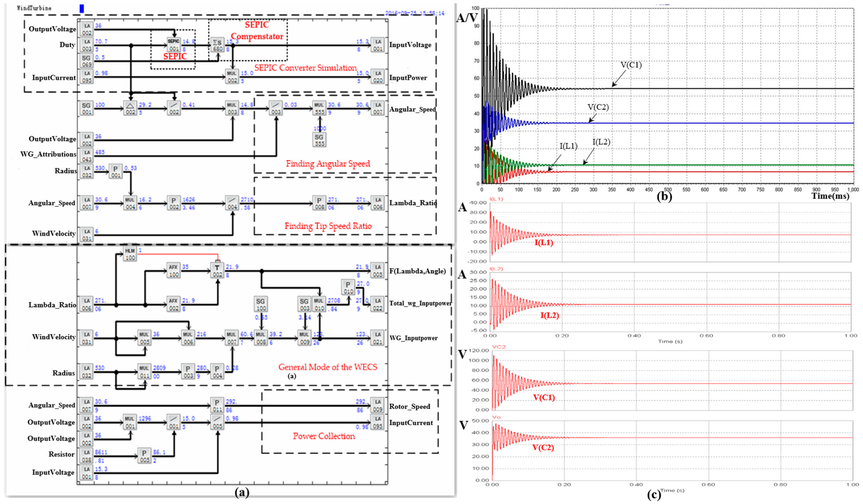This screenshot has height=504, width=863.
Task: Select the HLM 100 limiter block
Action: coord(130,254)
